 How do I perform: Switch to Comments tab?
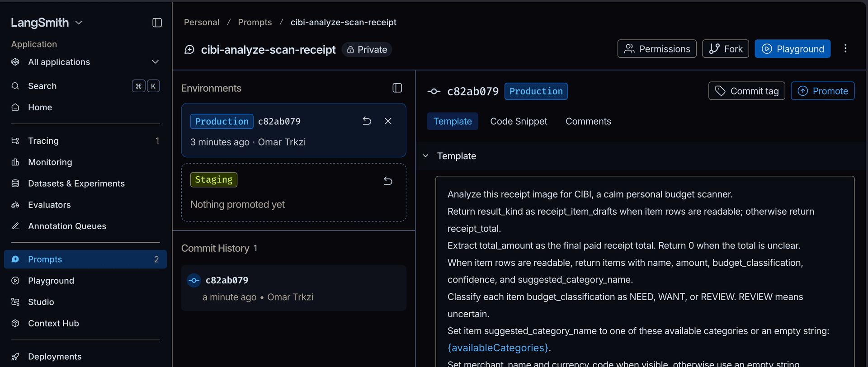click(588, 121)
